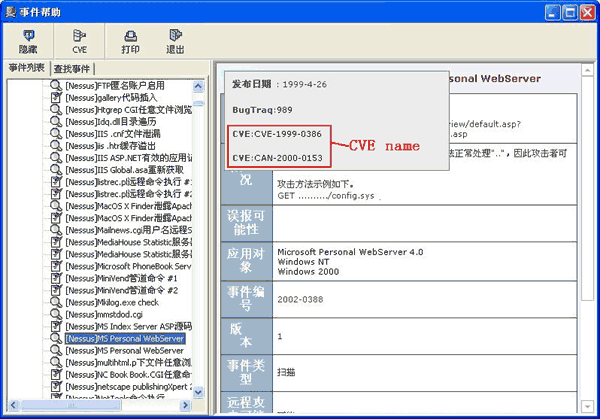Click horizontal scrollbar right arrow in event list
Image resolution: width=600 pixels, height=419 pixels.
tap(186, 405)
